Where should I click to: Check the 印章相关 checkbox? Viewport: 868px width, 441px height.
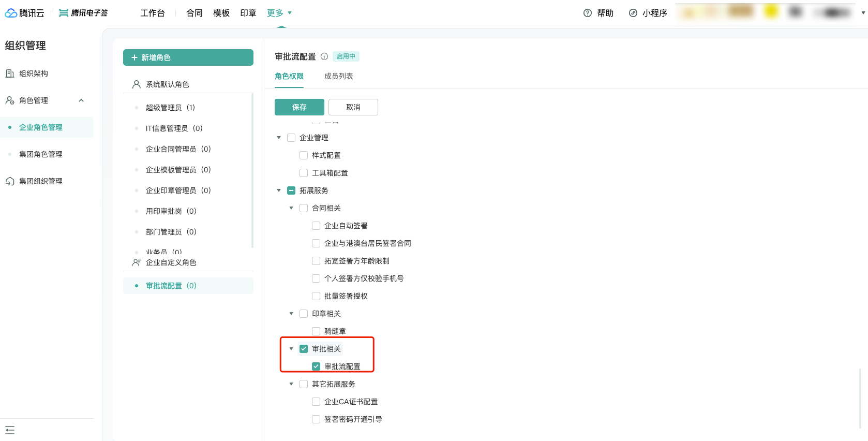[304, 314]
